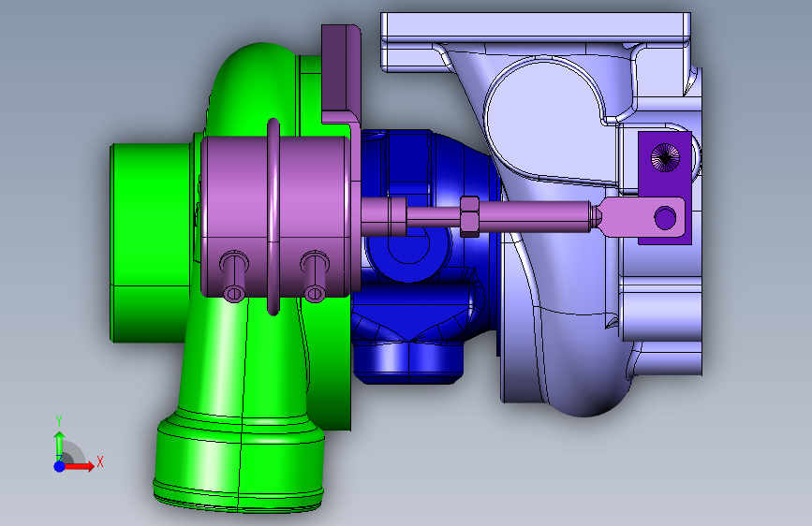Click the crimp ring around actuator canister
Viewport: 812px width, 526px height.
point(273,216)
